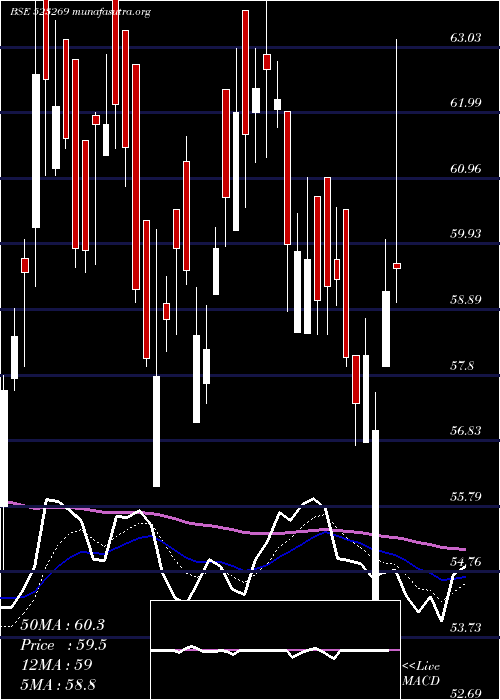Click the 54.76 price axis label
This screenshot has height=700, width=500.
466,562
